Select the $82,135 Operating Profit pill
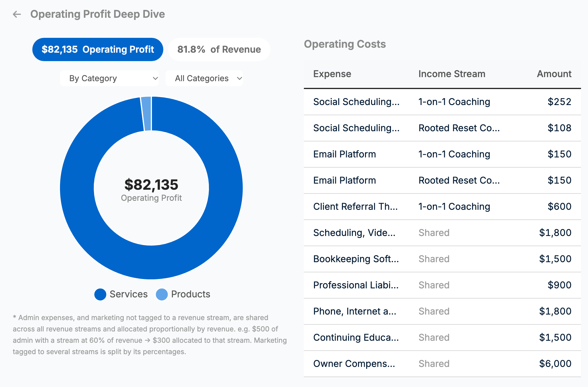This screenshot has width=588, height=387. (x=98, y=49)
